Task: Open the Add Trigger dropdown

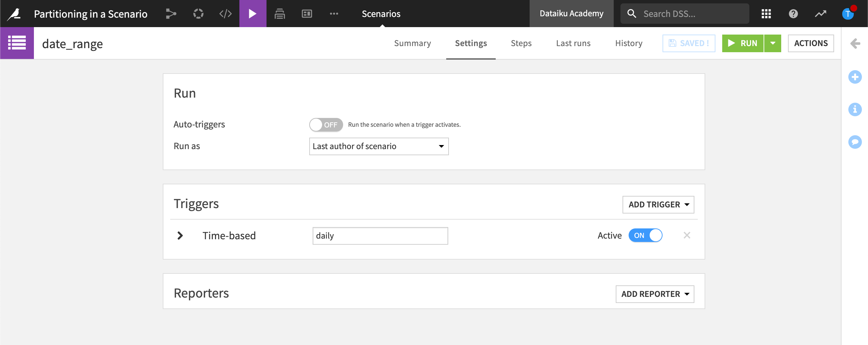Action: tap(658, 205)
